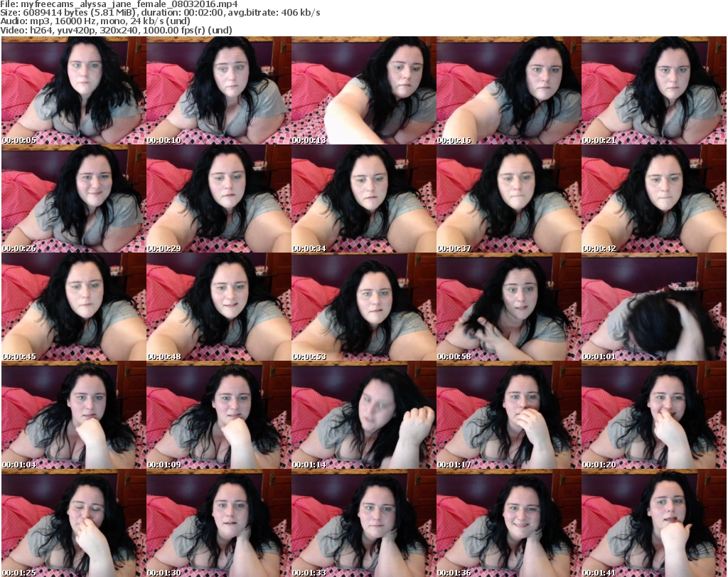Click the frame stamped 00:00:53
This screenshot has width=728, height=577.
(363, 307)
